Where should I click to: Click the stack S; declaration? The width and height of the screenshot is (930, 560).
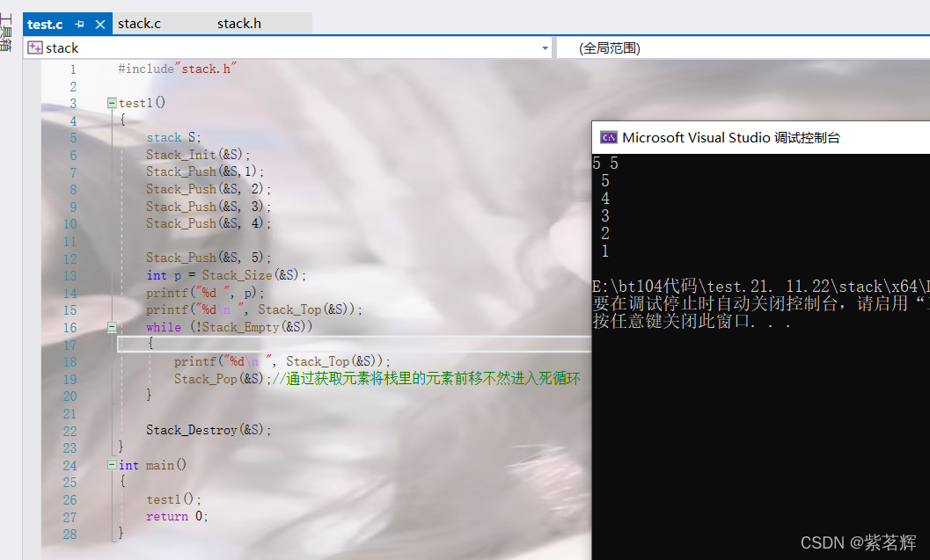coord(174,137)
